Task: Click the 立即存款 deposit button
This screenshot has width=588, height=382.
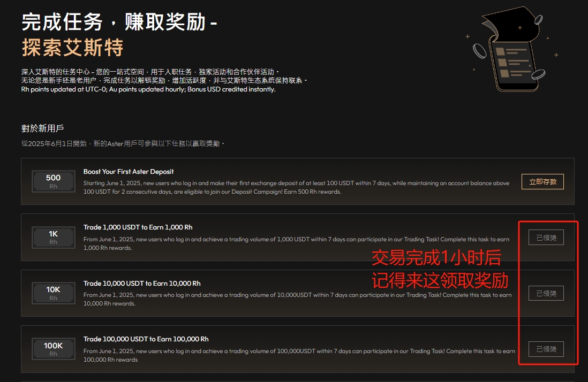Action: [x=542, y=182]
